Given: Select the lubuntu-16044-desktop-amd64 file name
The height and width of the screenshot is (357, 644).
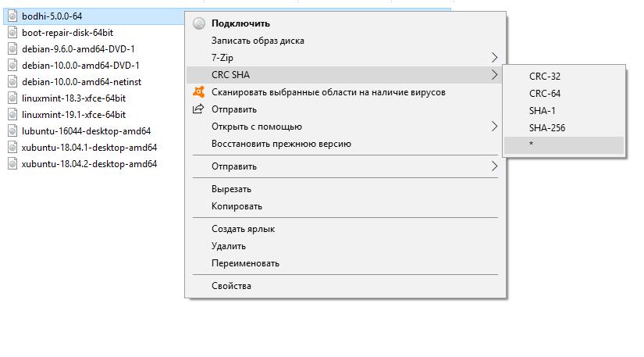Looking at the screenshot, I should tap(86, 130).
